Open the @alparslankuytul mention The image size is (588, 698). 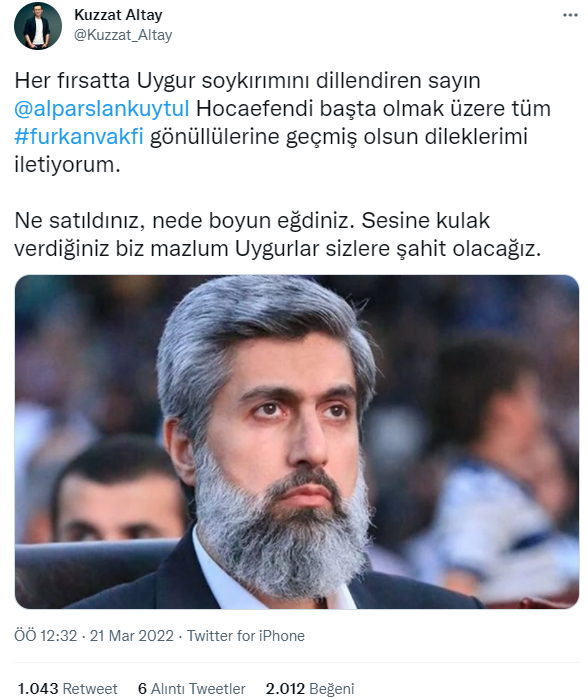102,109
